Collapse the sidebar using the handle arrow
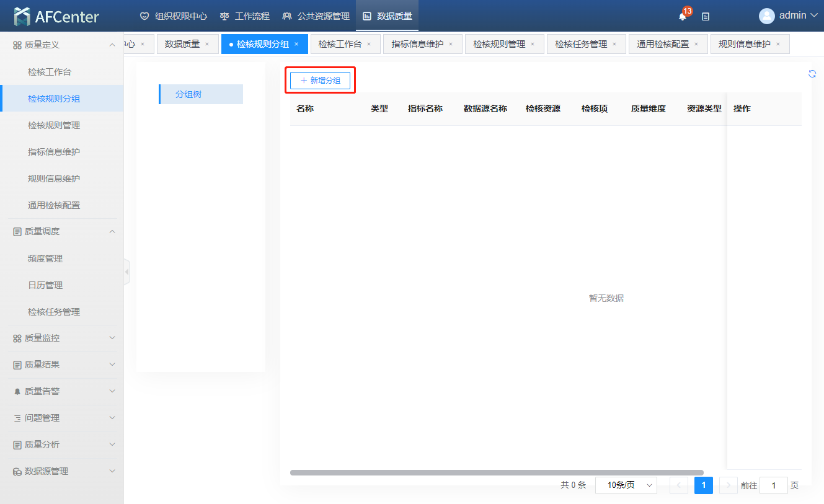The width and height of the screenshot is (824, 504). pos(127,272)
